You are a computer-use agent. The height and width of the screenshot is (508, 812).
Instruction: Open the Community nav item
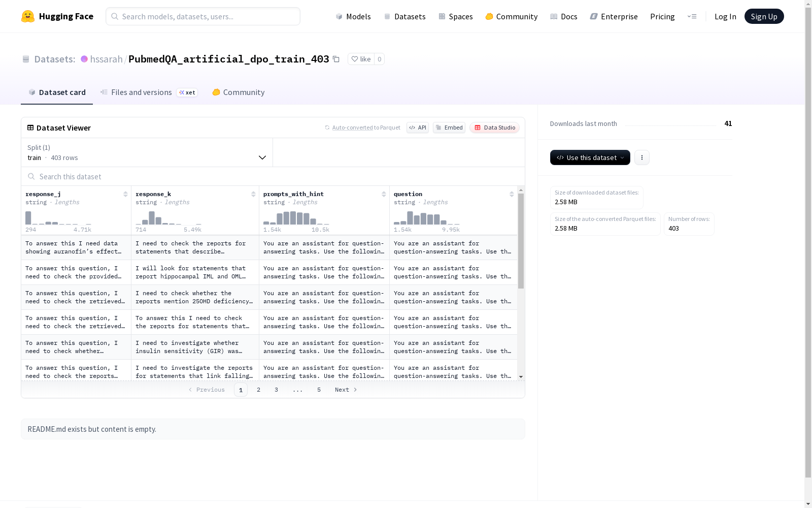511,16
